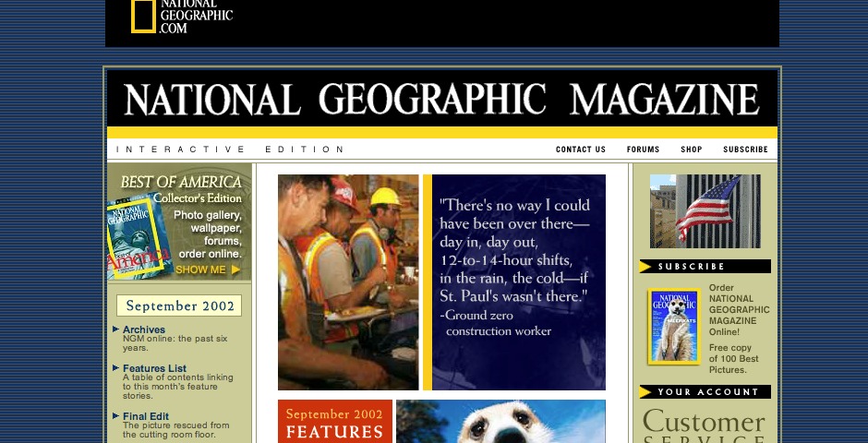Click the Subscribe heading in the sidebar
The image size is (868, 443).
[x=692, y=267]
